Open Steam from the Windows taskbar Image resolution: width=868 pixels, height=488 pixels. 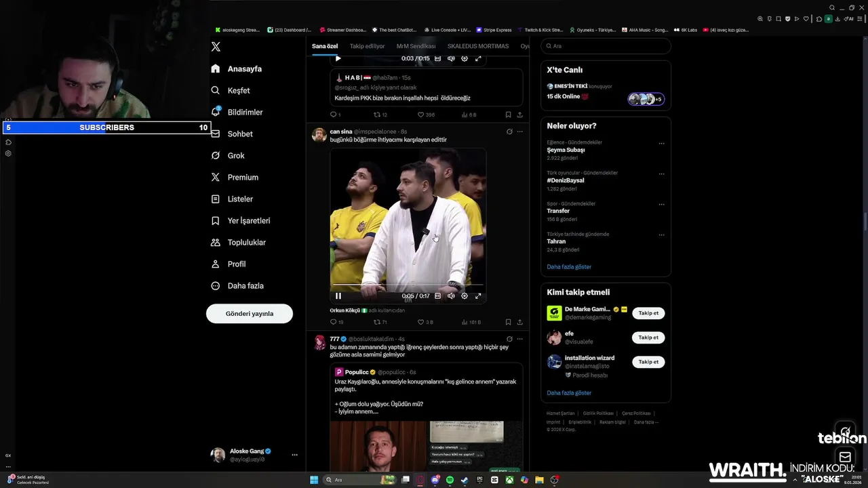(465, 480)
